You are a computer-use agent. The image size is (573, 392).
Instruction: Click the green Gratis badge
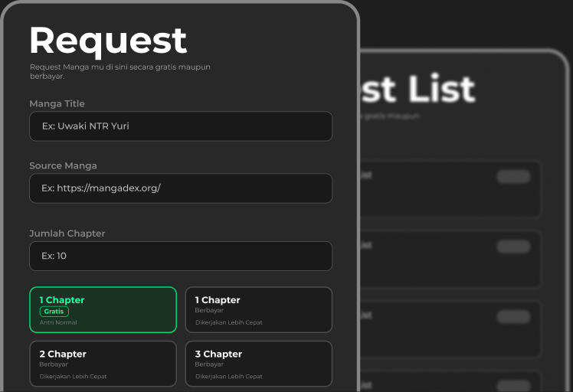54,312
